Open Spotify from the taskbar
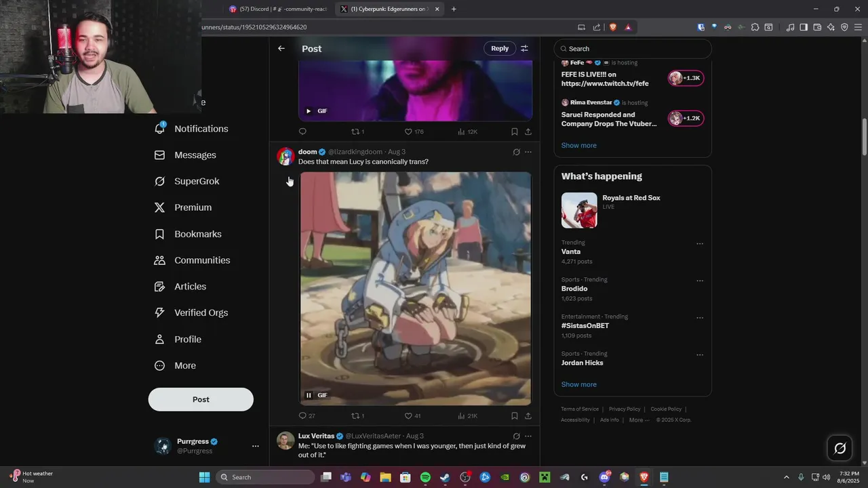This screenshot has height=488, width=868. (425, 477)
